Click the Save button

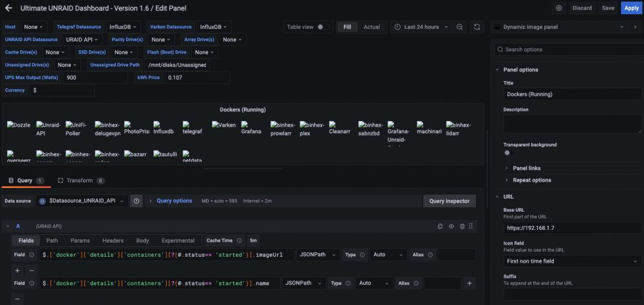609,8
